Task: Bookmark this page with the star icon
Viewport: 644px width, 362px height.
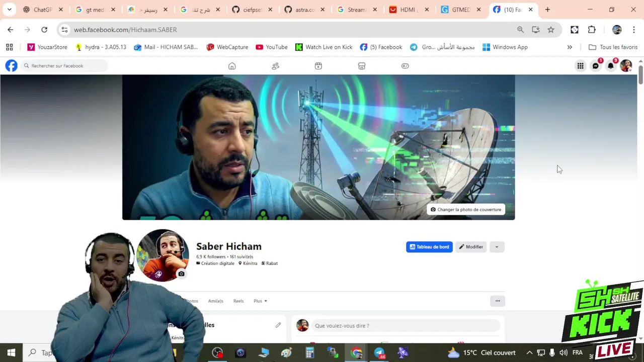Action: (x=551, y=30)
